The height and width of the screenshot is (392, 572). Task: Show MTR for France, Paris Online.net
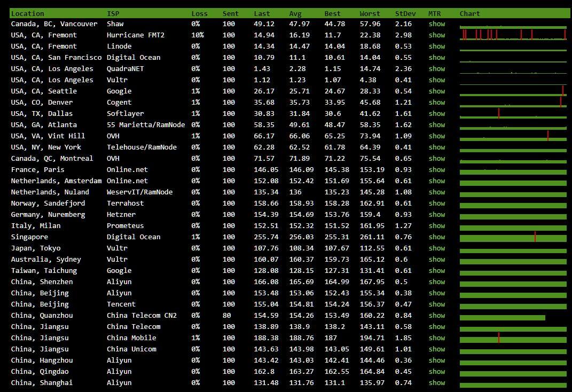pyautogui.click(x=437, y=169)
